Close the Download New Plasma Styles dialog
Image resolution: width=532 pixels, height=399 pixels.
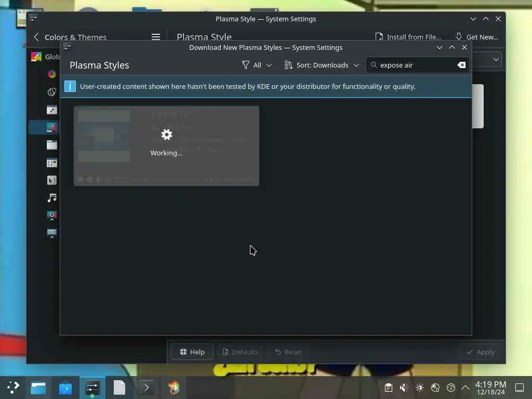point(464,47)
